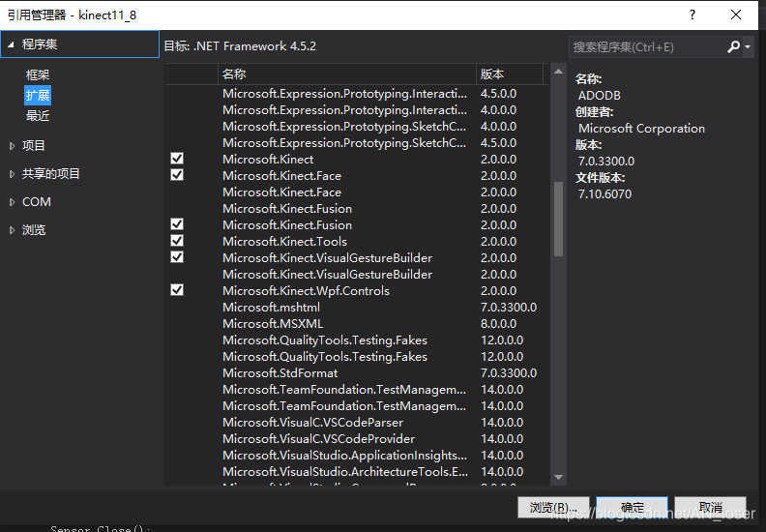
Task: Select the 框架 sub-item
Action: coord(38,74)
